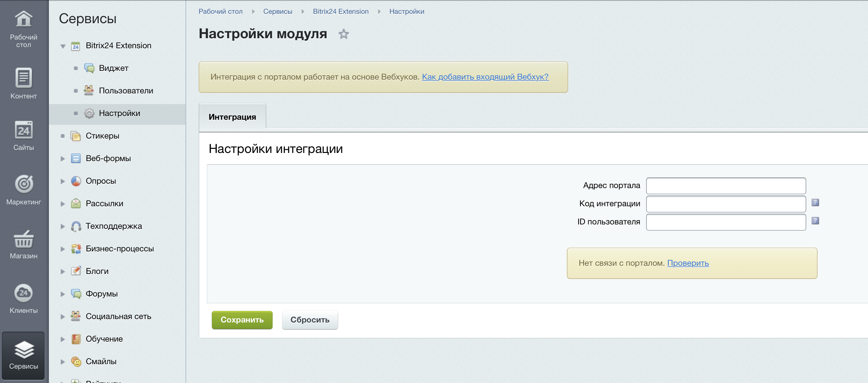Switch to the Интеграция tab
Viewport: 868px width, 383px height.
tap(232, 117)
